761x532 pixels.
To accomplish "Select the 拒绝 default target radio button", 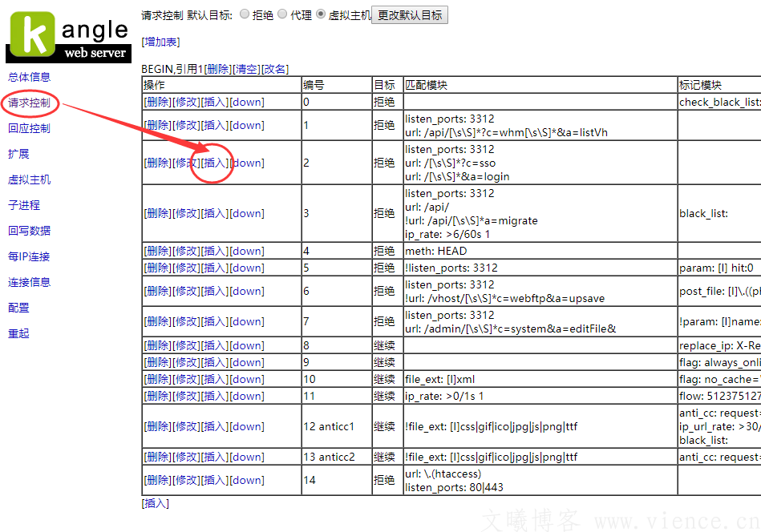I will click(245, 14).
